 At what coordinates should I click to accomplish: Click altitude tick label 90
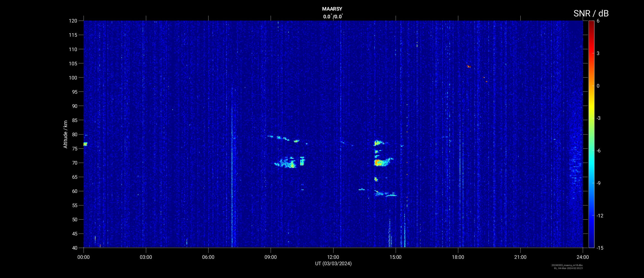[74, 106]
